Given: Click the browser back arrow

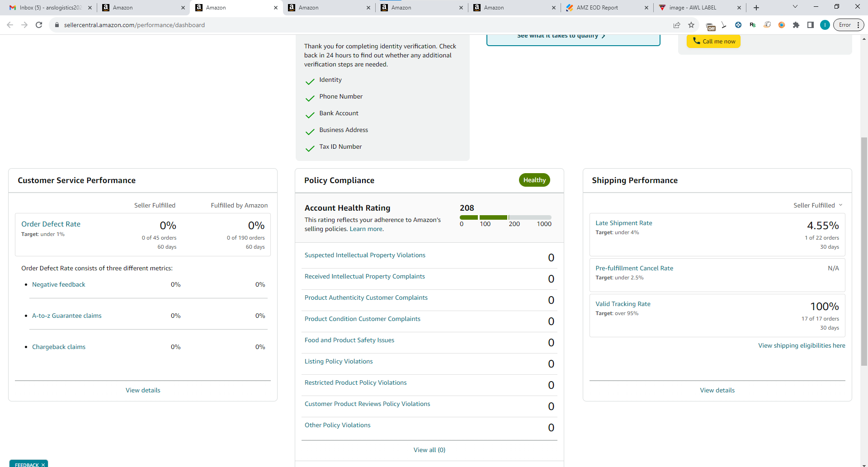Looking at the screenshot, I should pos(10,25).
